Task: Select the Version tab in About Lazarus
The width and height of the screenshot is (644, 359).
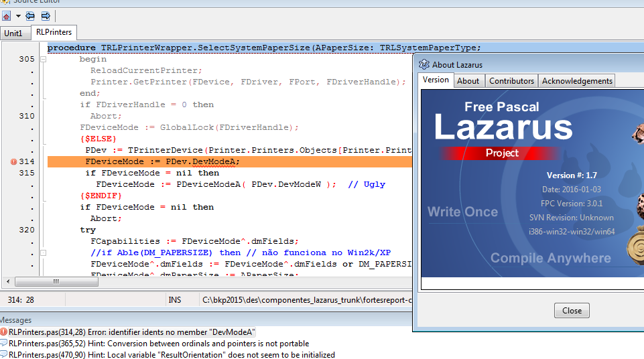Action: click(x=436, y=80)
